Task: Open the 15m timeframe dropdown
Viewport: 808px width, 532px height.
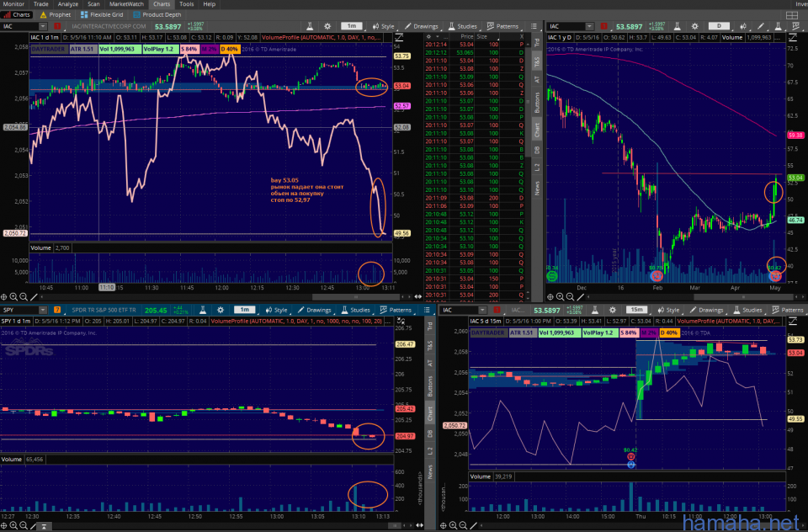Action: point(637,309)
